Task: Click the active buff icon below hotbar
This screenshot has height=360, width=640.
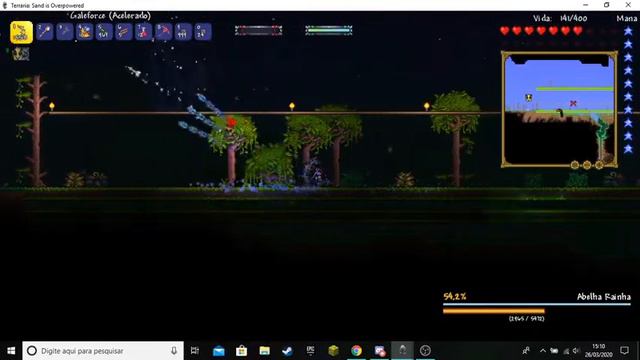Action: (21, 54)
